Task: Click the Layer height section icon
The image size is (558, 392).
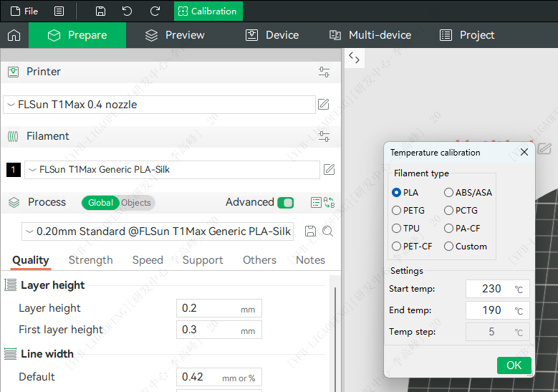Action: point(10,285)
